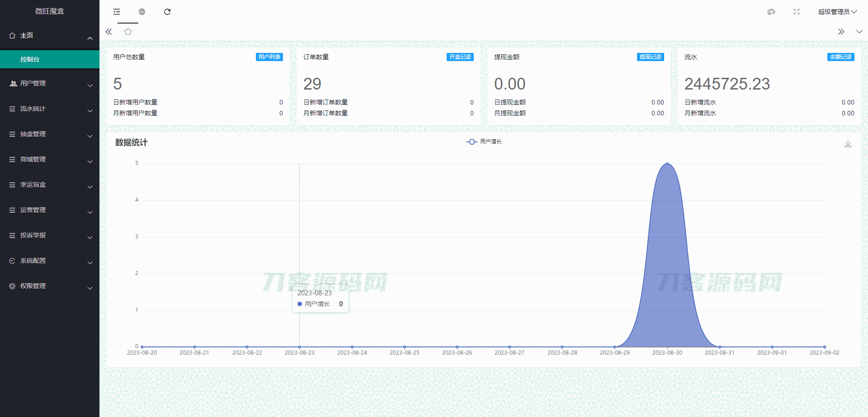Click the 用户列表 badge button

pyautogui.click(x=269, y=57)
